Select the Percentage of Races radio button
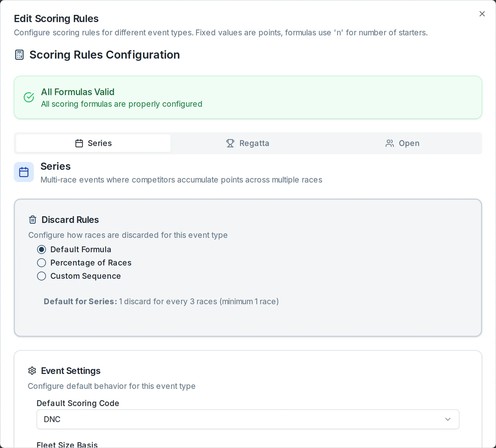Image resolution: width=496 pixels, height=448 pixels. tap(42, 263)
